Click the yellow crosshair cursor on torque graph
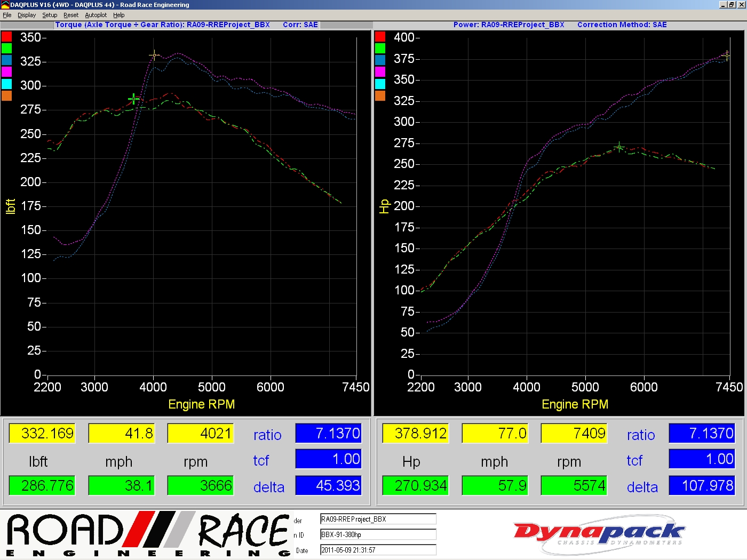Screen dimensions: 747x560 click(154, 55)
